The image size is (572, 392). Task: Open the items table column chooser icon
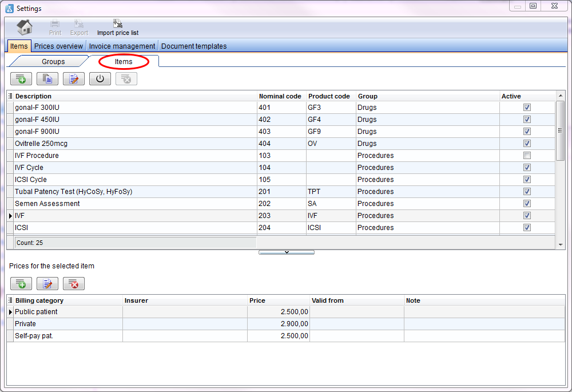(10, 96)
